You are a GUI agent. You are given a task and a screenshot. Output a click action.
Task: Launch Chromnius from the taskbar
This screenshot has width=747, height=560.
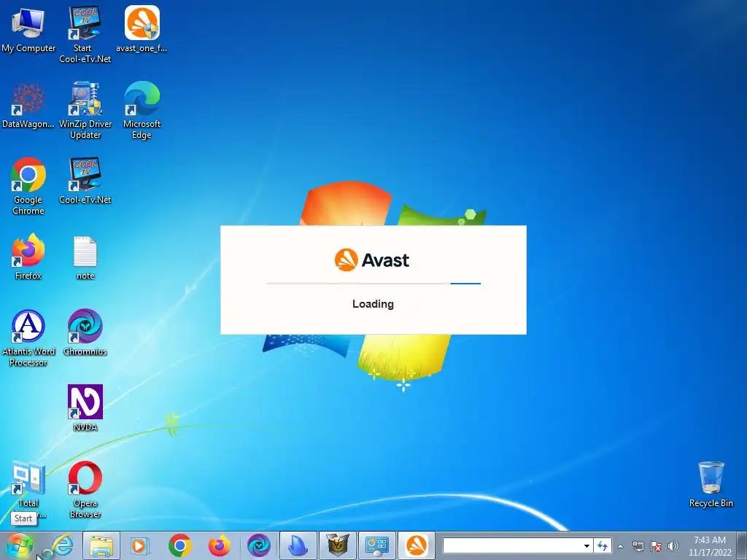pyautogui.click(x=259, y=545)
